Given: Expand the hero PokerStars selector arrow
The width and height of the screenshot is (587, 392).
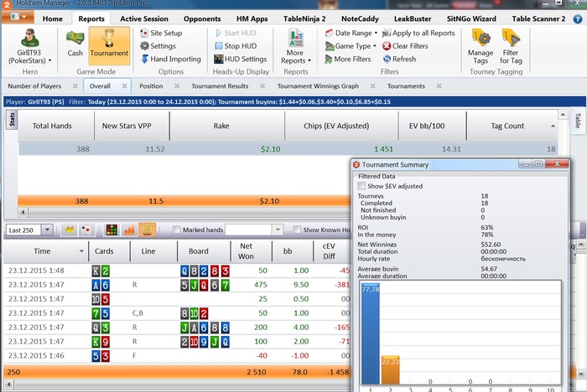Looking at the screenshot, I should [x=49, y=60].
